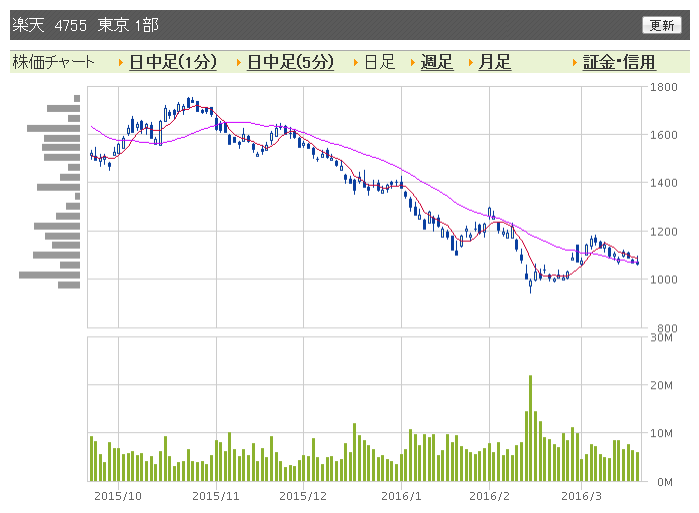Click the orange arrow beside 週足
Viewport: 699px width, 513px height.
click(413, 63)
